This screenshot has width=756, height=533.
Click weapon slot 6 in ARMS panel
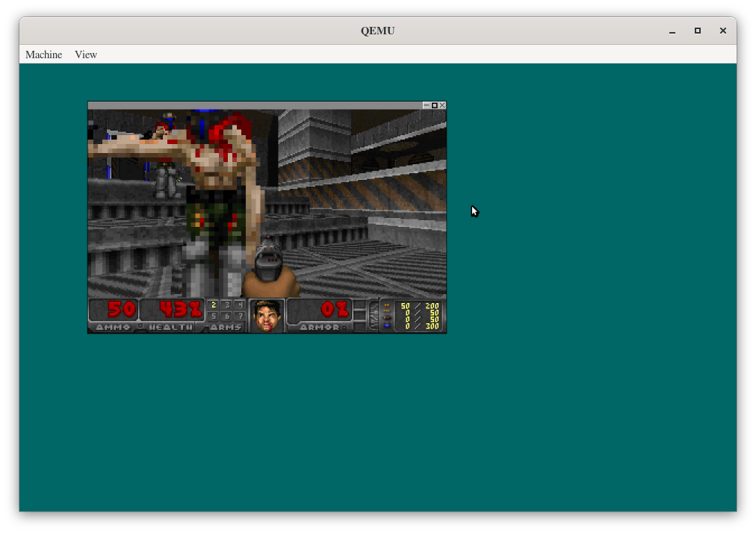[227, 316]
